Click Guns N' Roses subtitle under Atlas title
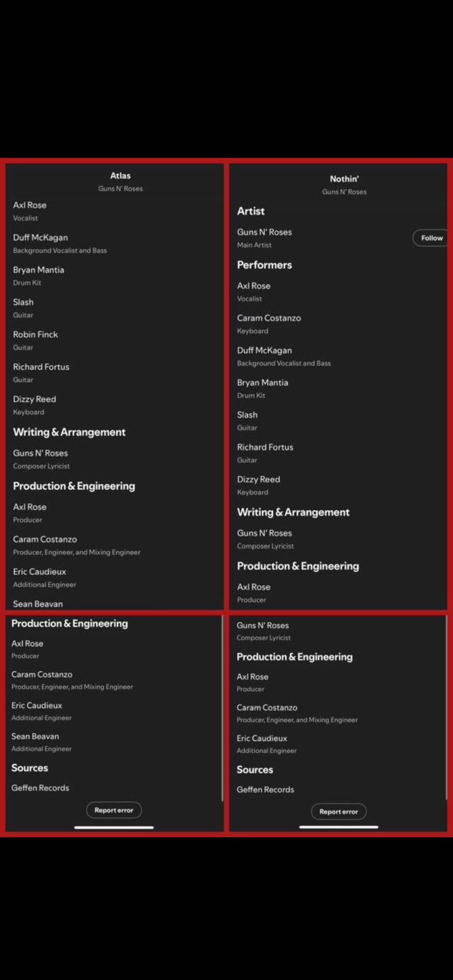 [x=120, y=188]
